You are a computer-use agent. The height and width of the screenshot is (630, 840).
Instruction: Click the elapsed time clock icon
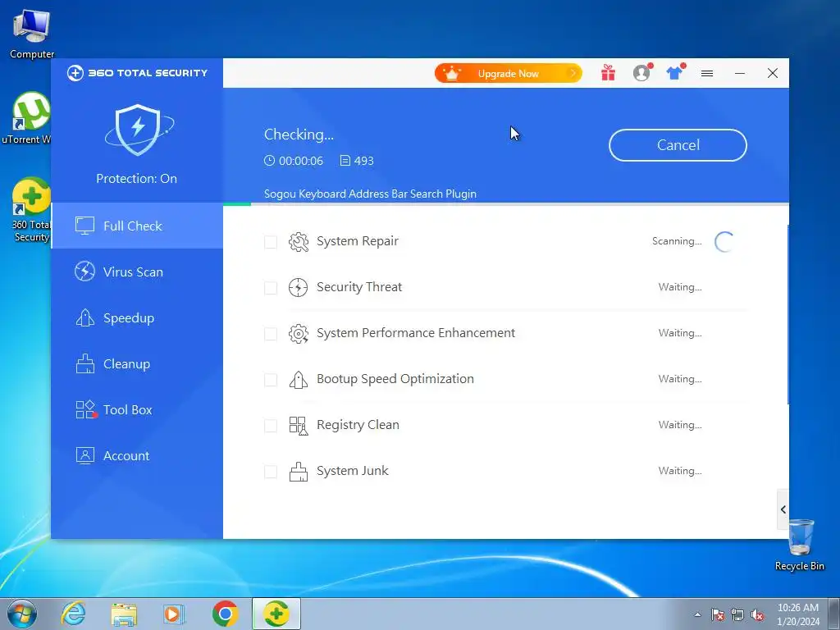(269, 161)
